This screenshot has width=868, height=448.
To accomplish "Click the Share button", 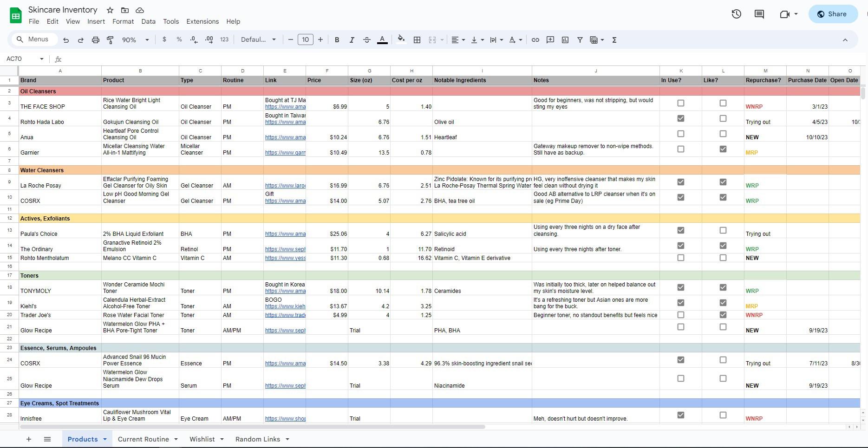I will [x=832, y=14].
